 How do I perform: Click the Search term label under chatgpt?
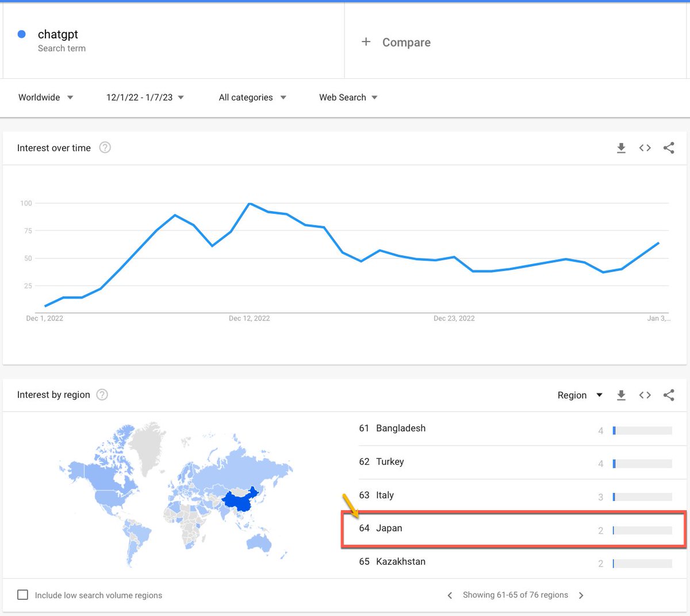tap(62, 48)
